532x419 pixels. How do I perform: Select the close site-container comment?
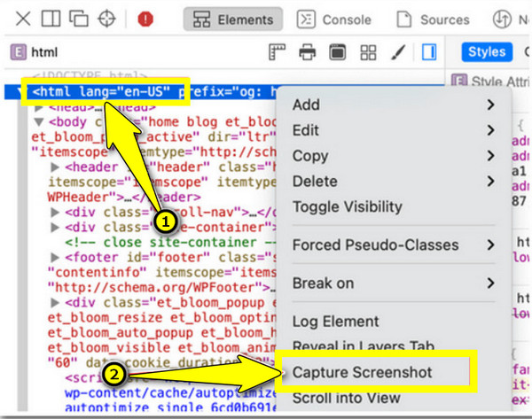pyautogui.click(x=171, y=243)
